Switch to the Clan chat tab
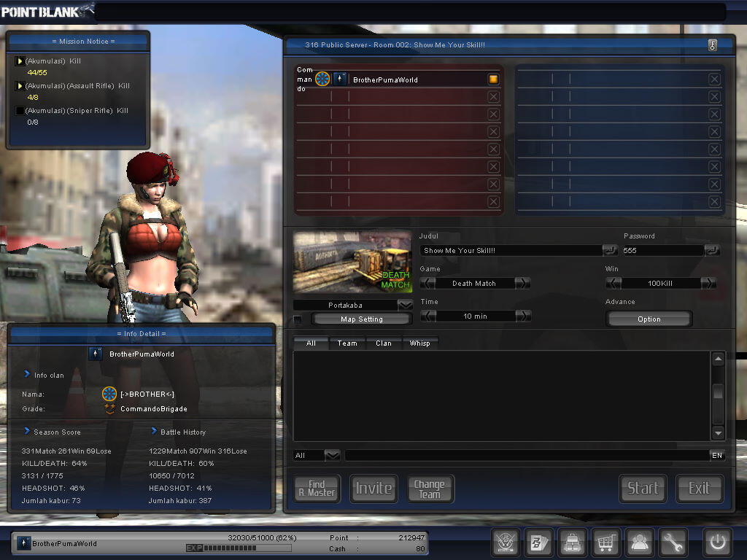The height and width of the screenshot is (560, 747). 384,343
